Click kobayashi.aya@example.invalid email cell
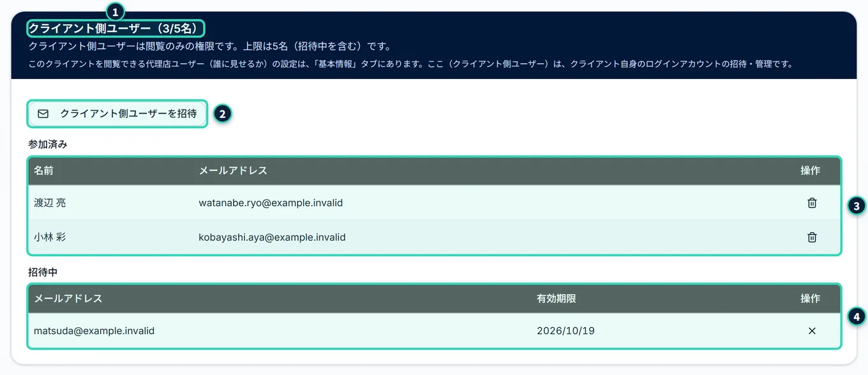 tap(272, 237)
